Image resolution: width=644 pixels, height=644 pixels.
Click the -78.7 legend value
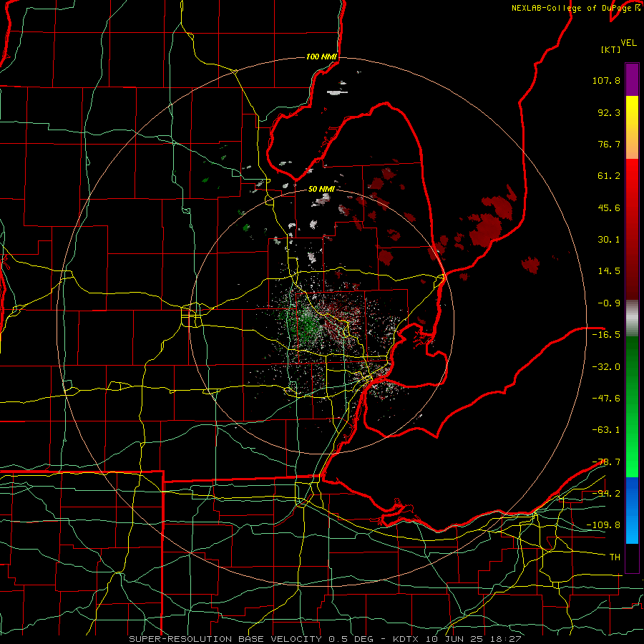click(606, 462)
